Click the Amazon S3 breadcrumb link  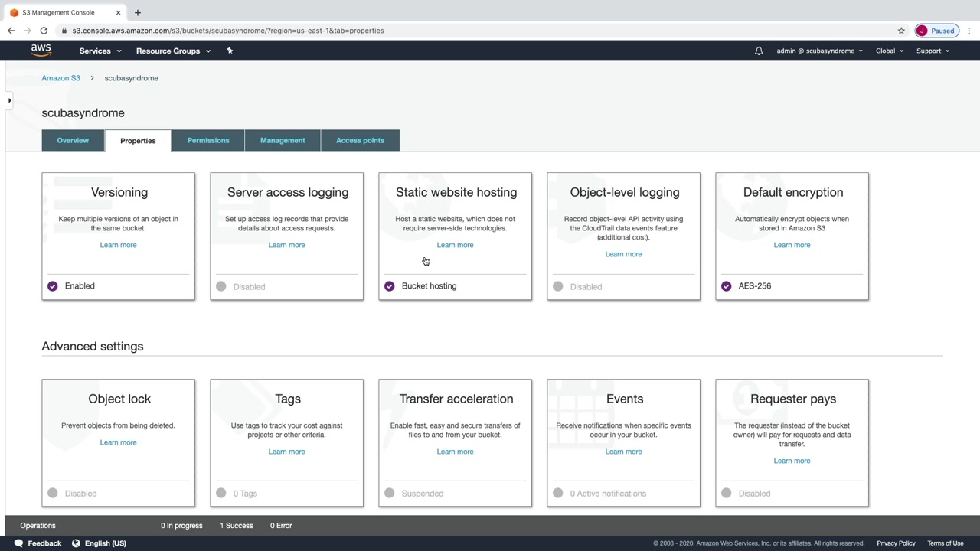(x=60, y=78)
